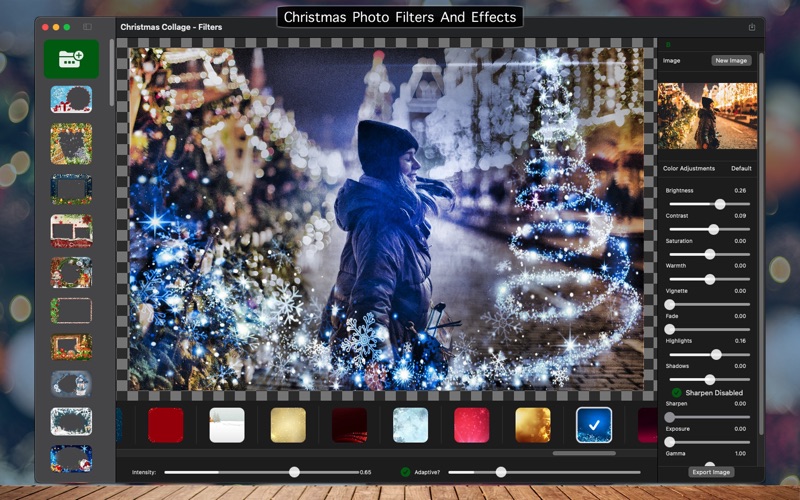The height and width of the screenshot is (500, 800).
Task: Click the Highlights slider knob
Action: (x=716, y=355)
